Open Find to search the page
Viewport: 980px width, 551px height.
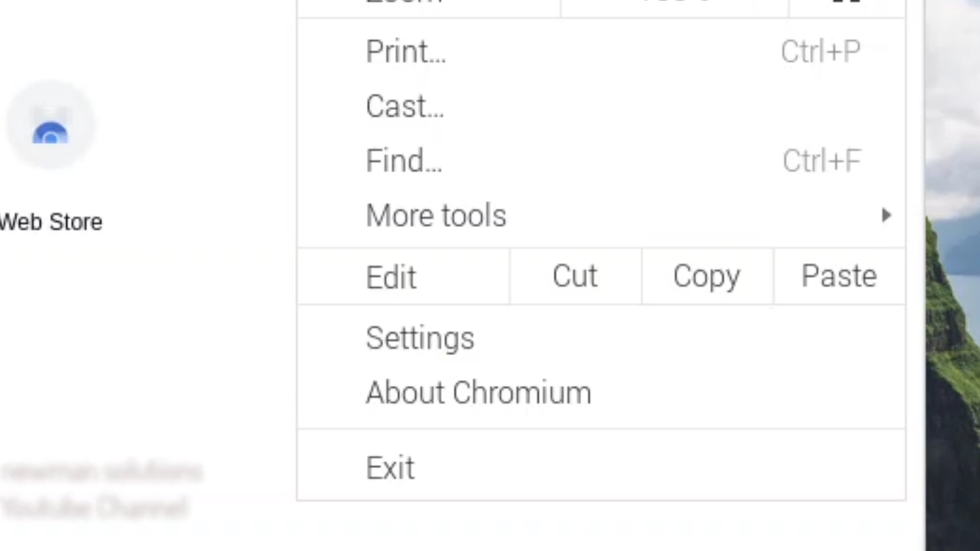click(x=403, y=161)
